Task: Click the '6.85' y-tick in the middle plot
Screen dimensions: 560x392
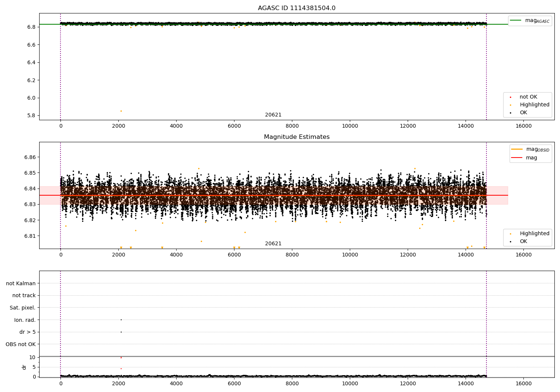Action: click(x=30, y=173)
